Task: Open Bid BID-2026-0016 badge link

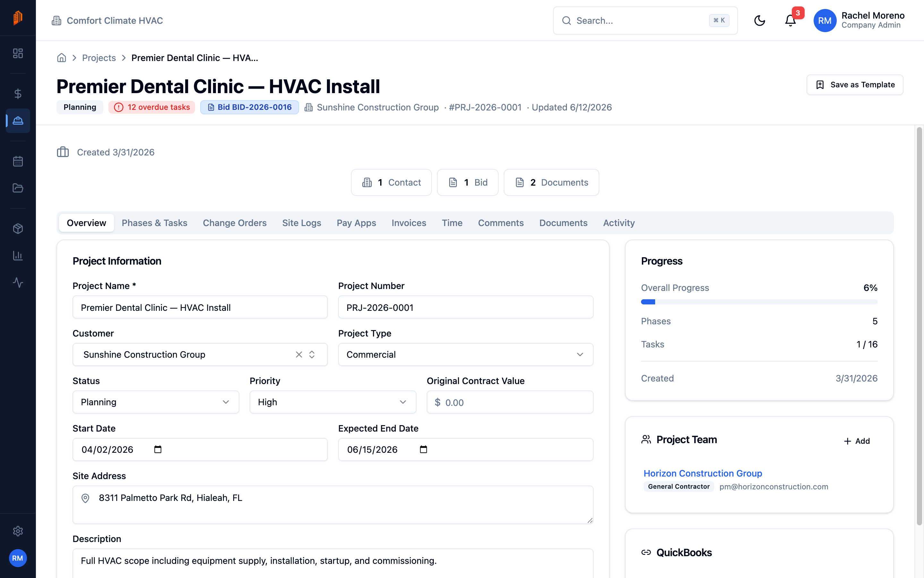Action: [249, 108]
